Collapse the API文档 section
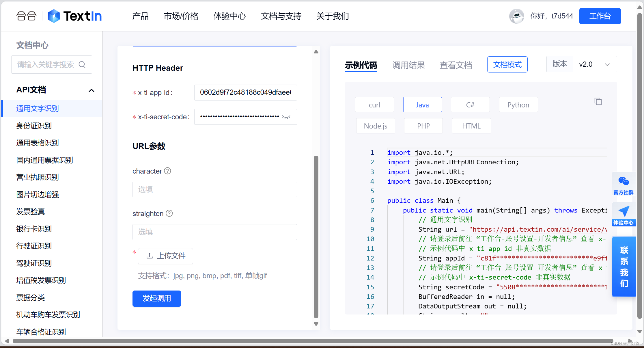Image resolution: width=644 pixels, height=348 pixels. tap(92, 90)
